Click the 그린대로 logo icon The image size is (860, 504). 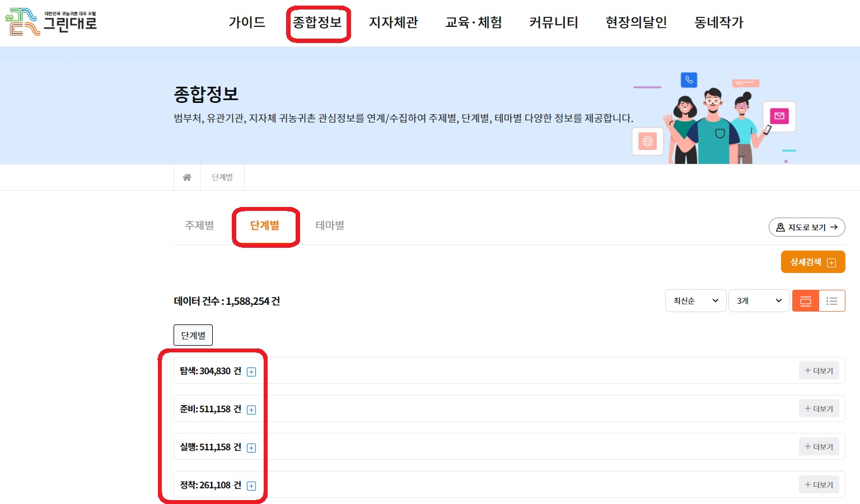[24, 22]
